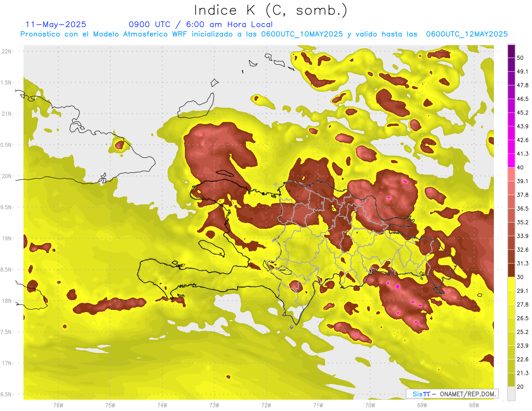Viewport: 532px width, 411px height.
Task: Pick the dark brown swatch between 30 and 31.3
Action: (511, 270)
